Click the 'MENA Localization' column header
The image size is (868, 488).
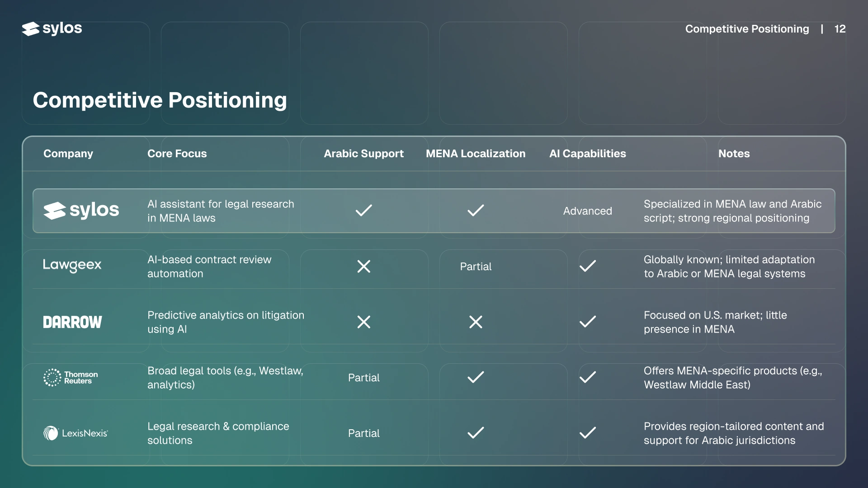click(x=476, y=154)
